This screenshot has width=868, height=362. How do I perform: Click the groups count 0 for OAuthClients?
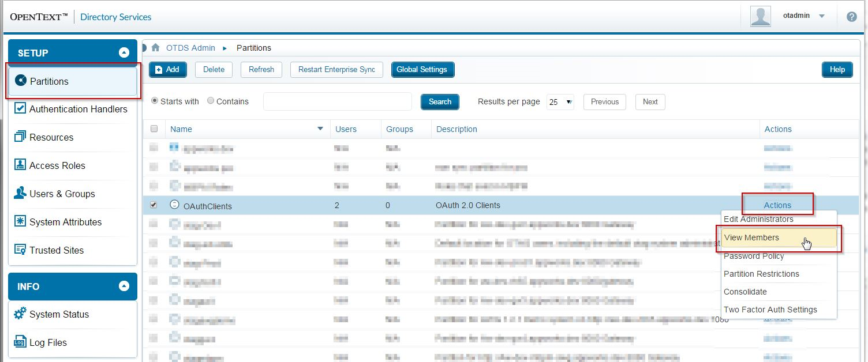pyautogui.click(x=388, y=205)
